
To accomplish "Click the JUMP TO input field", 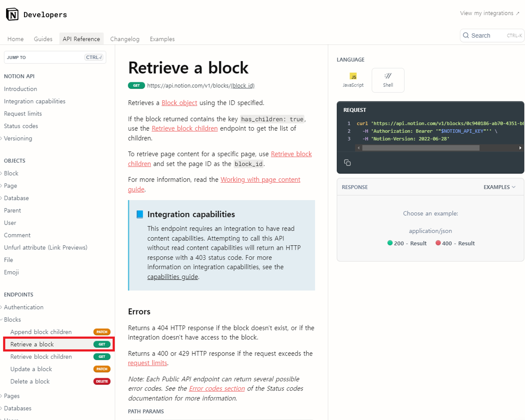I will [x=45, y=57].
